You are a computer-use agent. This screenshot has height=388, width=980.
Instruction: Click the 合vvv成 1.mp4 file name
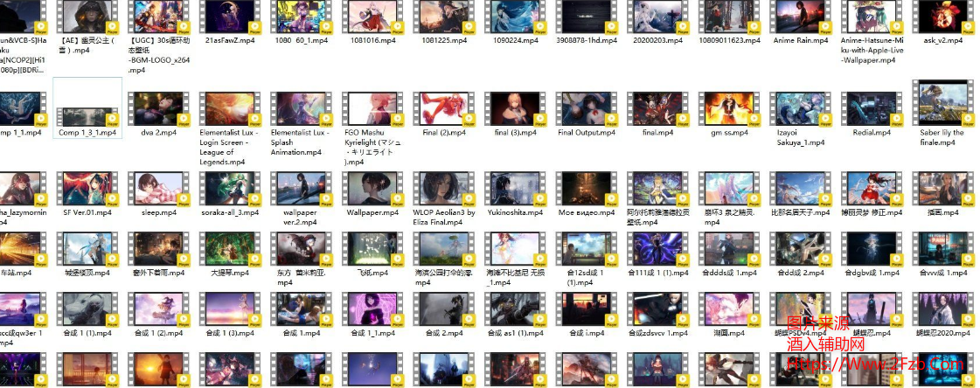[944, 273]
